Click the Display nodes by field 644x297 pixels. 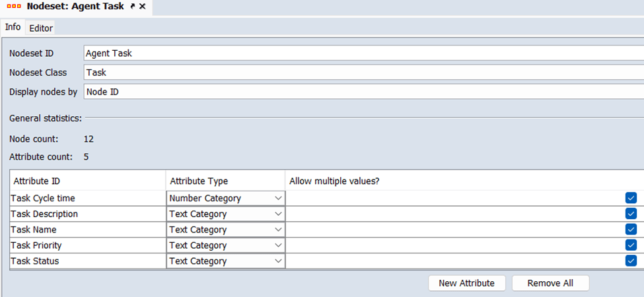point(363,92)
